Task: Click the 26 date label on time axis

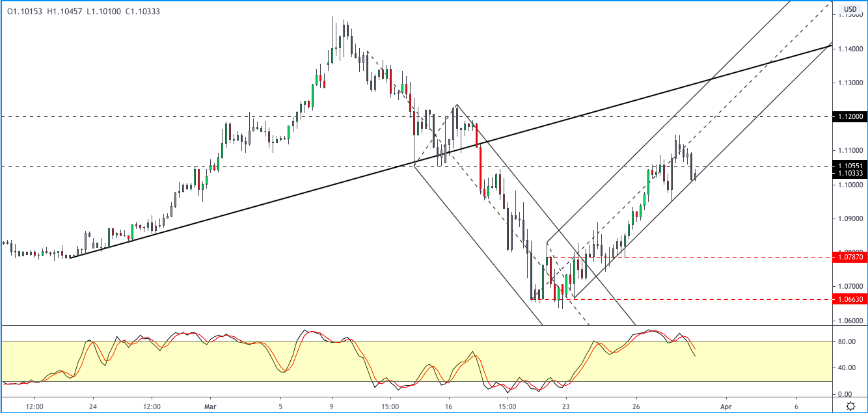Action: click(636, 405)
